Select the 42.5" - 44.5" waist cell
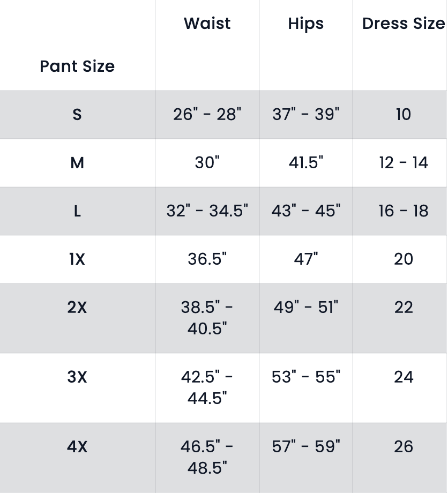 [x=207, y=387]
